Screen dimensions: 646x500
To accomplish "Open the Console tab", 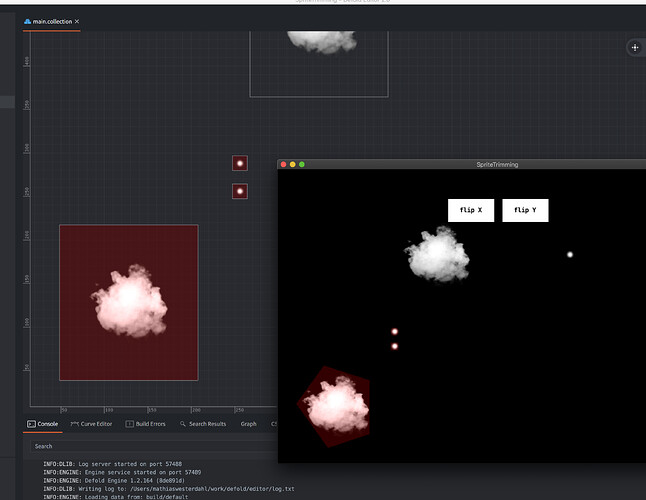I will pos(43,424).
